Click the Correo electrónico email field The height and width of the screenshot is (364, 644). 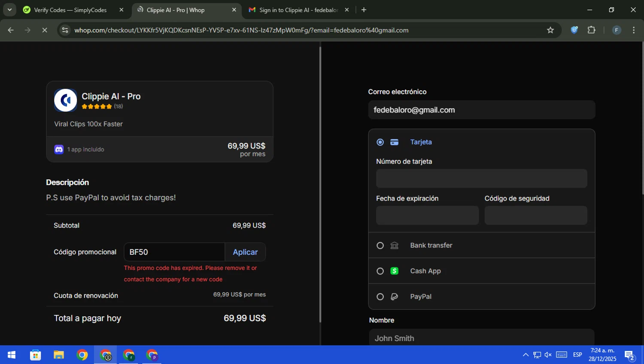(x=481, y=110)
